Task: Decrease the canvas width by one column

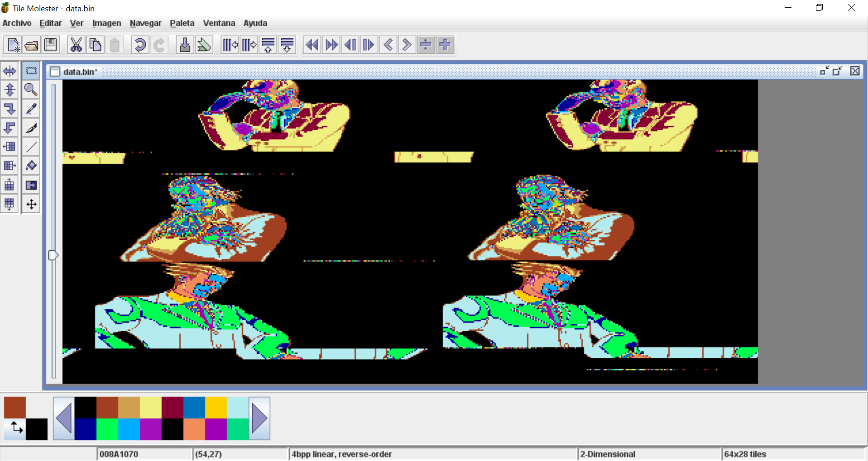Action: click(230, 45)
